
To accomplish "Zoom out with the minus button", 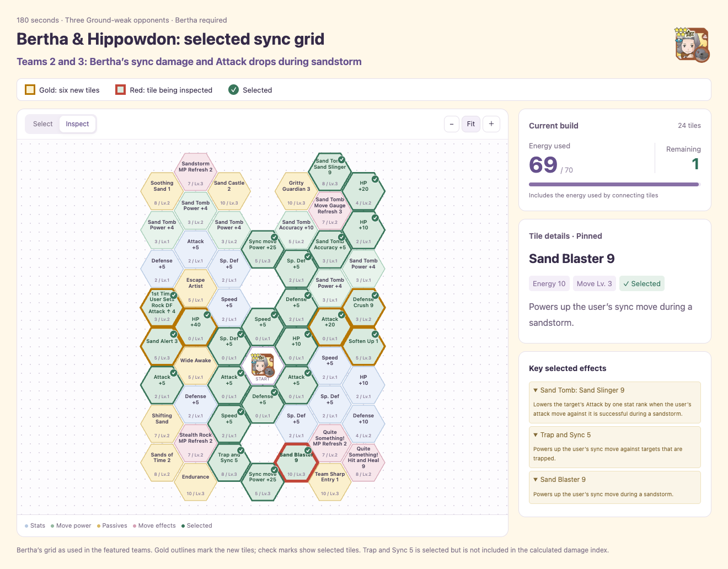I will [452, 124].
